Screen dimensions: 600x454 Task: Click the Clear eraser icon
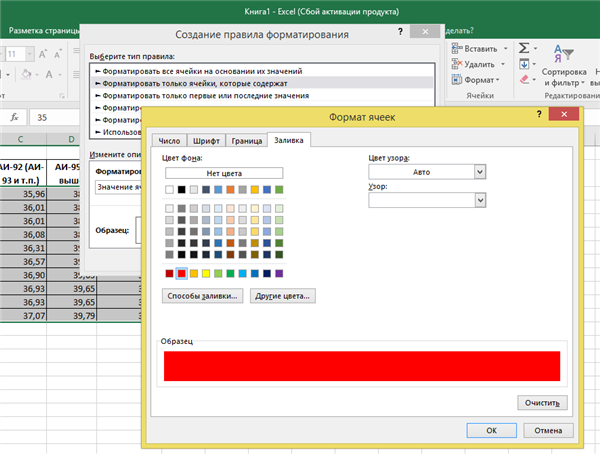pyautogui.click(x=524, y=80)
